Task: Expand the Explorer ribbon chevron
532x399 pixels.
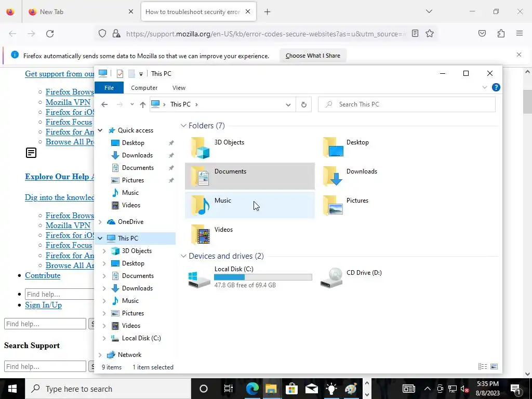Action: point(485,87)
